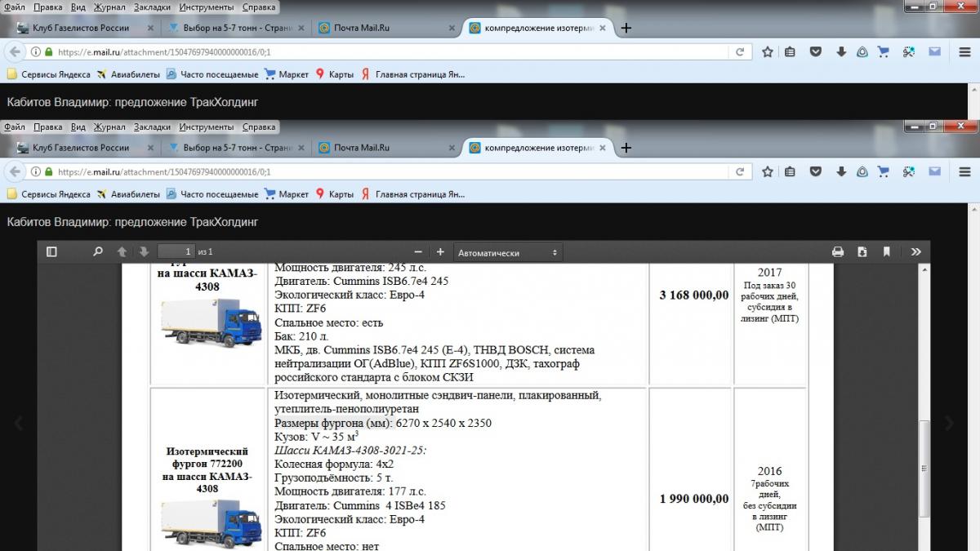The width and height of the screenshot is (980, 551).
Task: Go to next page in PDF viewer
Action: 144,252
